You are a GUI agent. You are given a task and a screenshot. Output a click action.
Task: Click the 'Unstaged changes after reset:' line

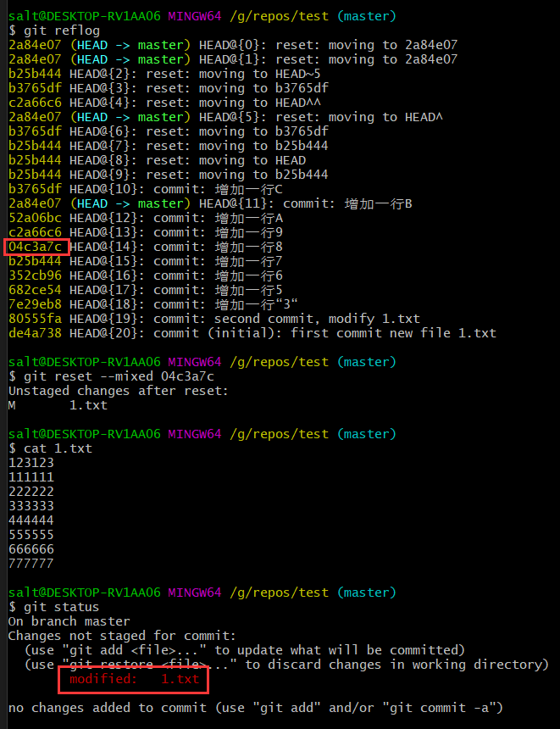coord(119,391)
